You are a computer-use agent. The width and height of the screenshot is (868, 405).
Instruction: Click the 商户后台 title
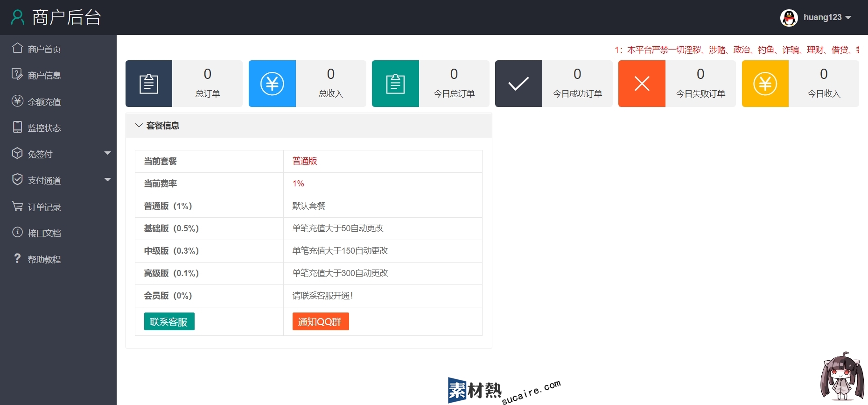[67, 17]
